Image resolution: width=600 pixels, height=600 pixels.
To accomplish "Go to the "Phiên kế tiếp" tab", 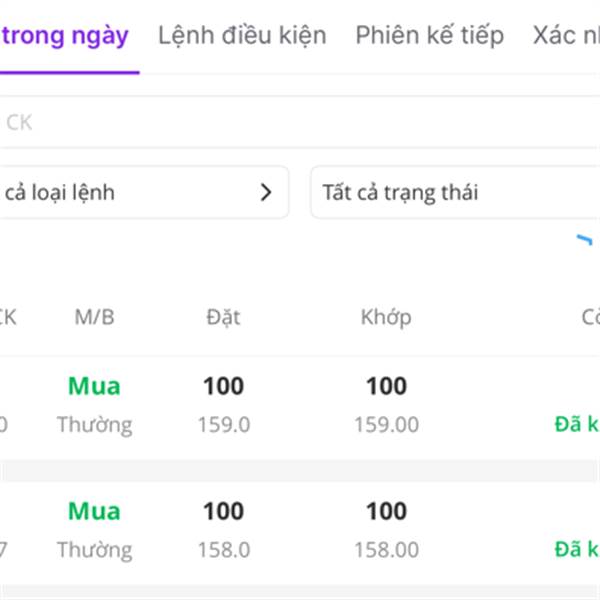I will tap(429, 37).
